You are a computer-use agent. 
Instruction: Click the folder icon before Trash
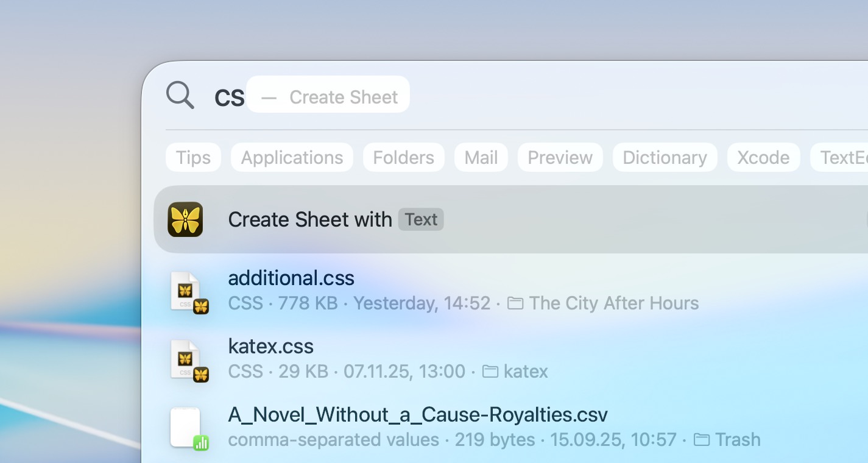[702, 439]
